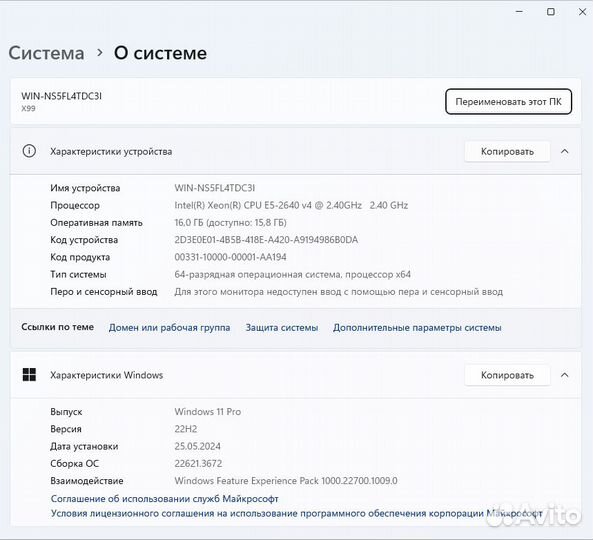Viewport: 593px width, 540px height.
Task: Click the Взаимодействие label
Action: point(87,481)
